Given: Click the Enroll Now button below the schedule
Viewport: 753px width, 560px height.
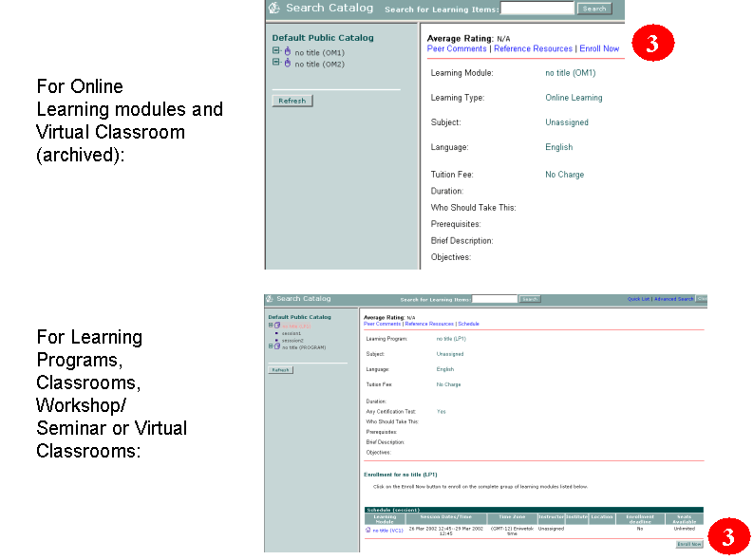Looking at the screenshot, I should (x=689, y=544).
